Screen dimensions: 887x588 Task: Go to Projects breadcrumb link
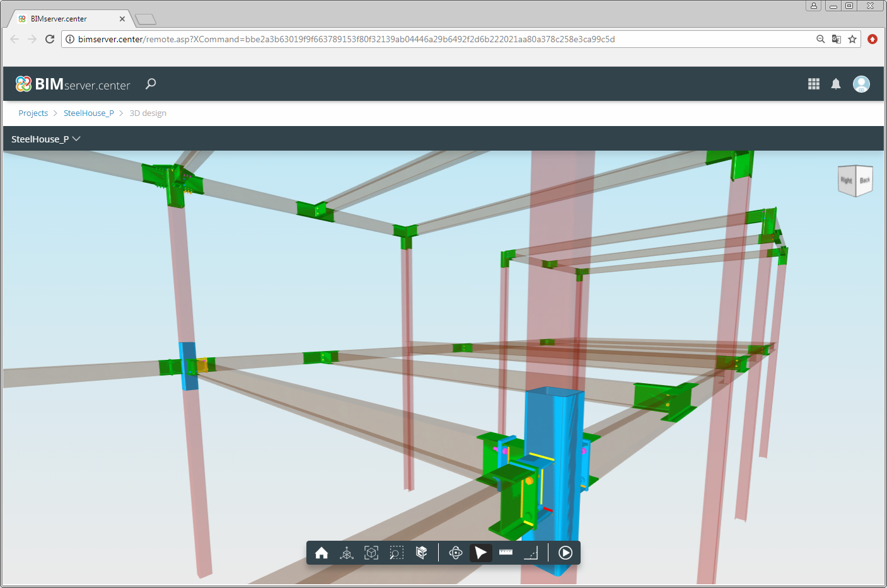(x=33, y=113)
